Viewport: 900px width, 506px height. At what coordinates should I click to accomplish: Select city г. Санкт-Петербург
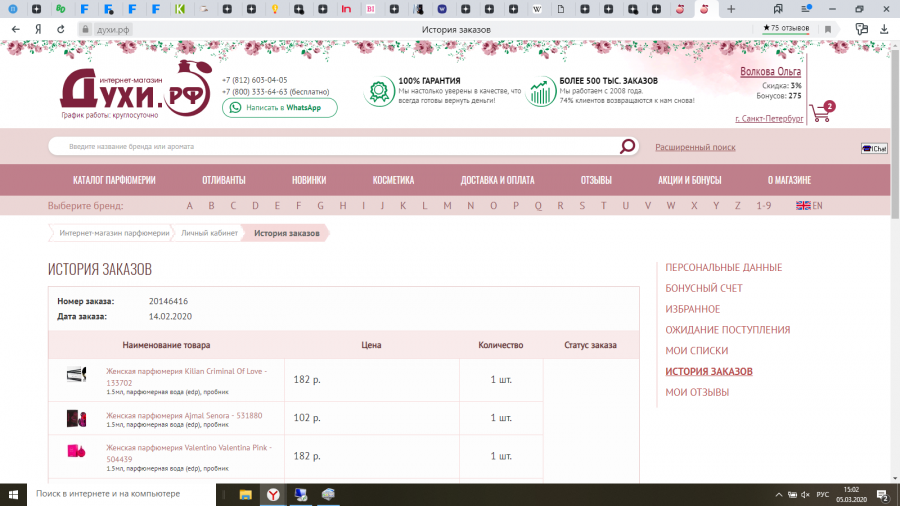point(768,119)
